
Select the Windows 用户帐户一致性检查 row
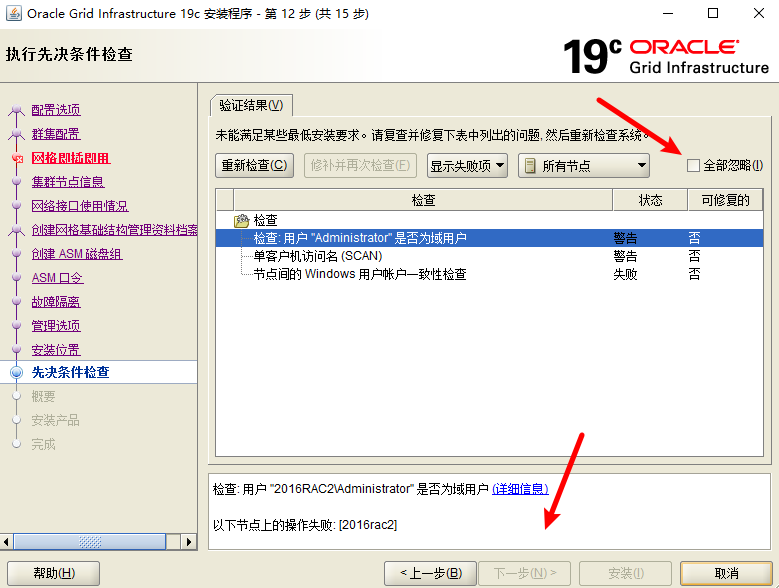pos(360,274)
